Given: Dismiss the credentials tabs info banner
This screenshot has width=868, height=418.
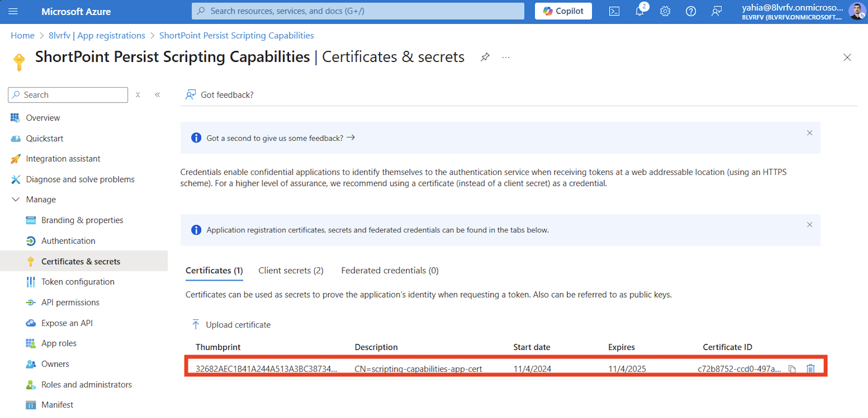Looking at the screenshot, I should (x=810, y=225).
